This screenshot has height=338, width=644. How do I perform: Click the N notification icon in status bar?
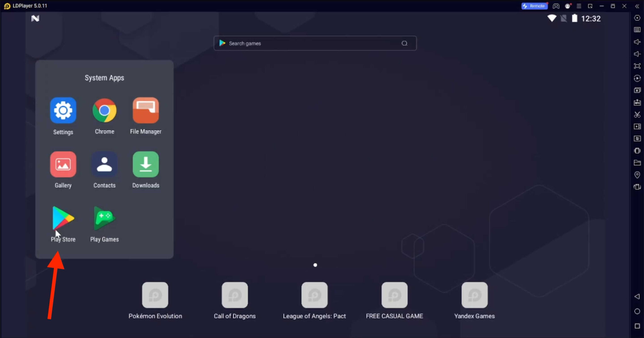click(35, 19)
